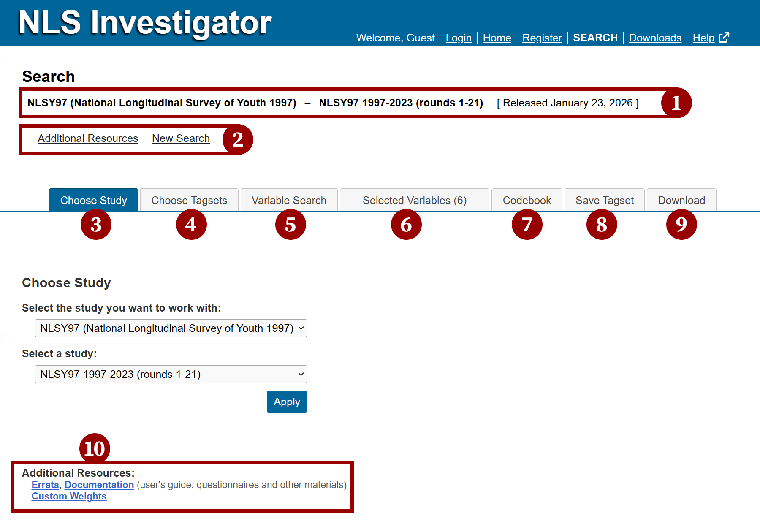Viewport: 760px width, 532px height.
Task: View the Selected Variables (6) tab
Action: 415,200
